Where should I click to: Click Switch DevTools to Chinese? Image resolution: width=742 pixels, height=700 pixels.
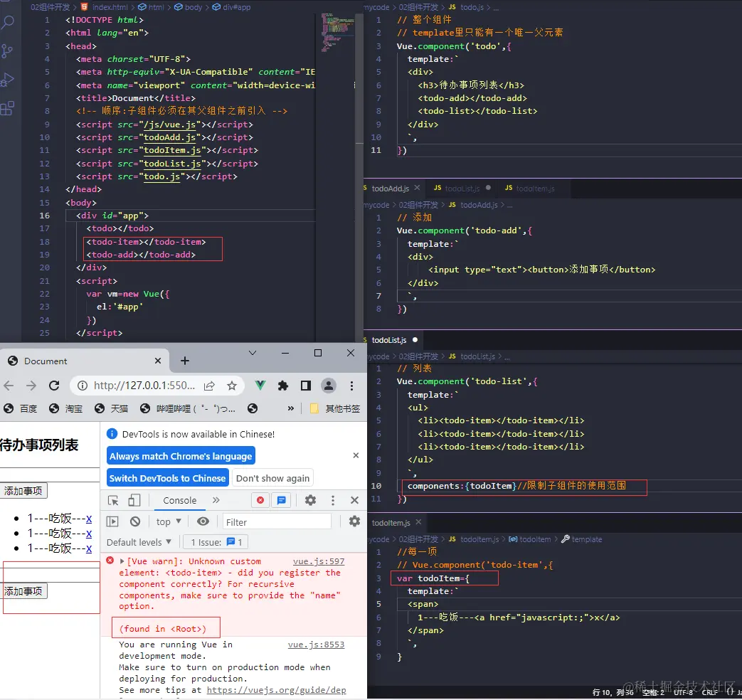tap(167, 478)
